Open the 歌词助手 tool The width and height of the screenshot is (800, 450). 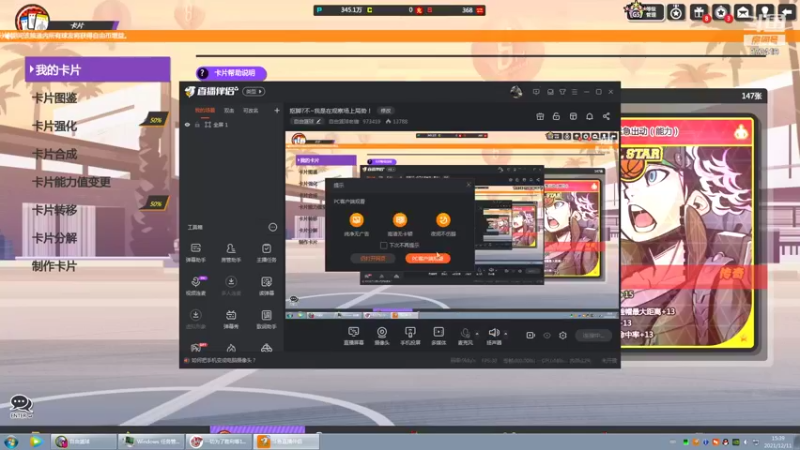click(x=266, y=319)
